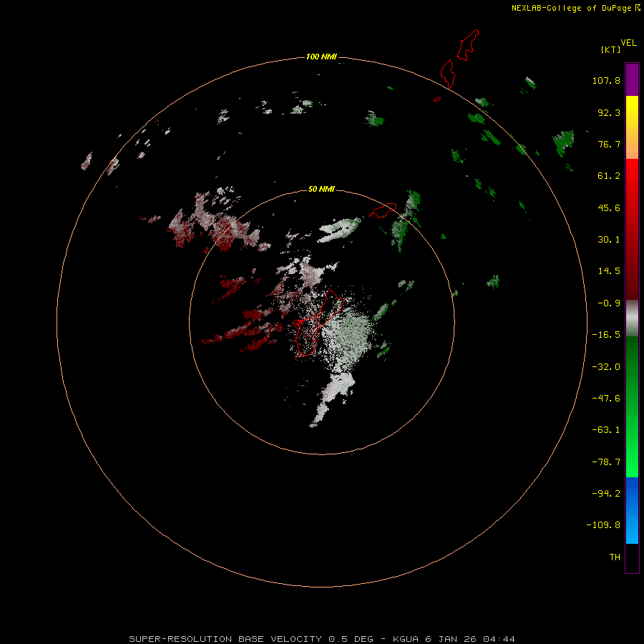
Task: Click the -32.0 legend value
Action: (606, 367)
